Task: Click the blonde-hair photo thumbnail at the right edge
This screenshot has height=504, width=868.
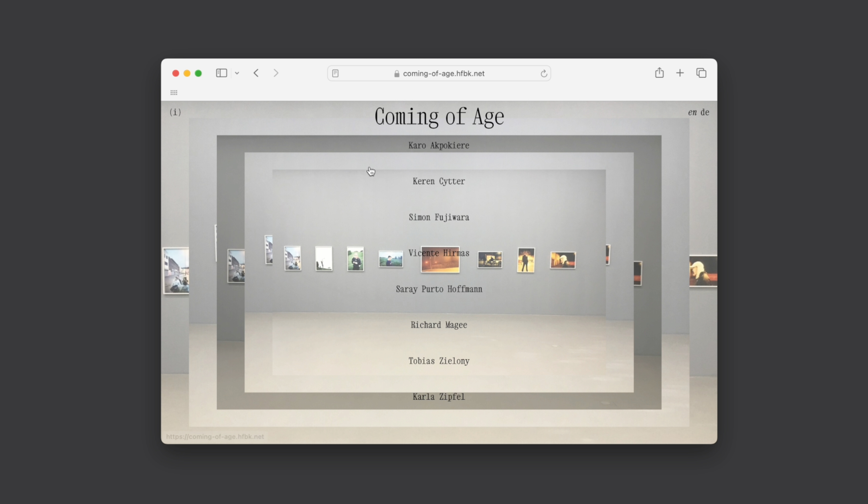Action: 703,271
